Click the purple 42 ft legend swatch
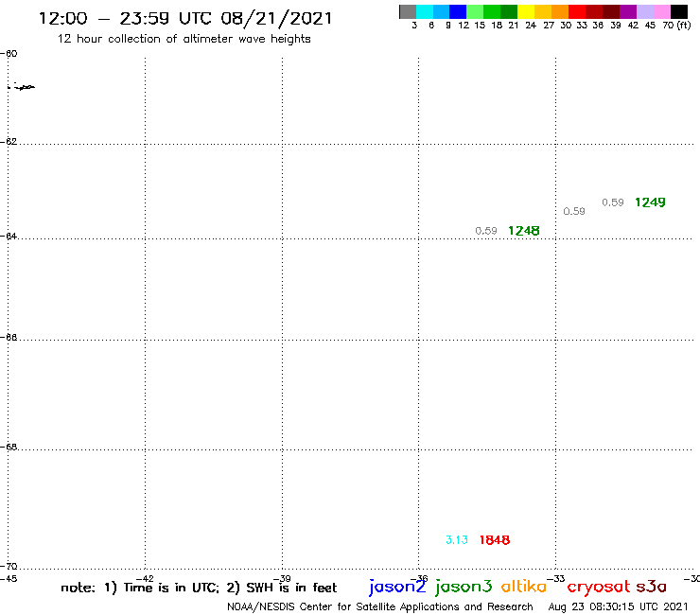Viewport: 700px width, 615px height. pyautogui.click(x=628, y=11)
